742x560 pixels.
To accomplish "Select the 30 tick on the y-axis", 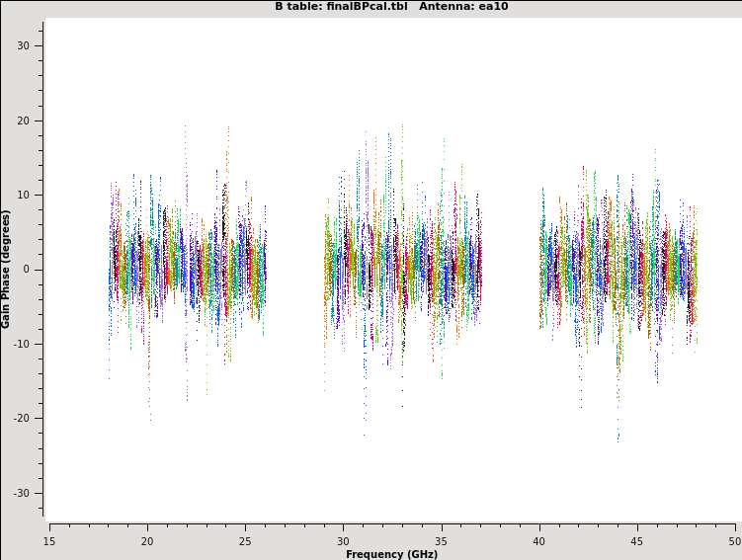I will pyautogui.click(x=23, y=46).
